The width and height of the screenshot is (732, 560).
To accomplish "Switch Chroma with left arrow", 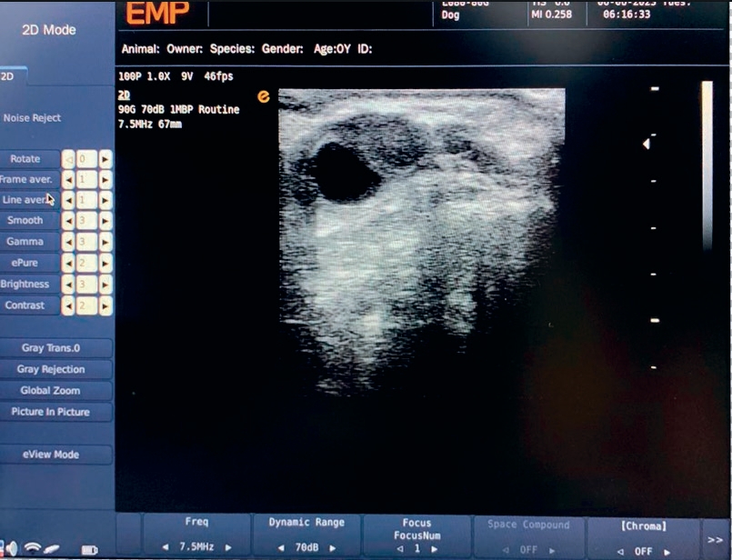I will [620, 552].
